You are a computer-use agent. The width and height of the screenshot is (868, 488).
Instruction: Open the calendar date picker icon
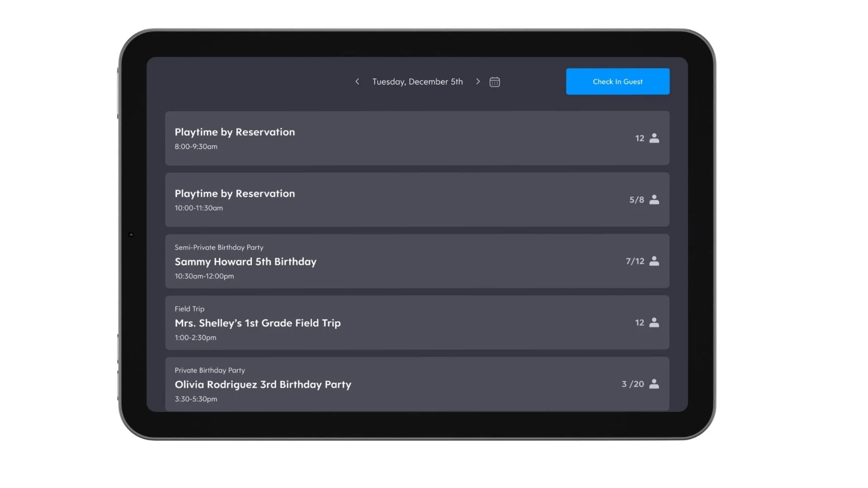point(495,82)
